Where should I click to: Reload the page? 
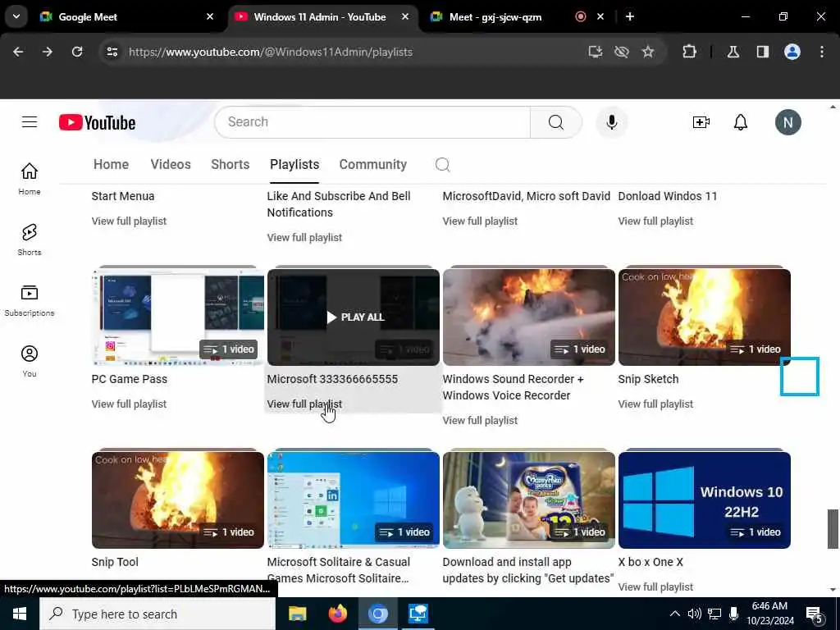coord(77,52)
